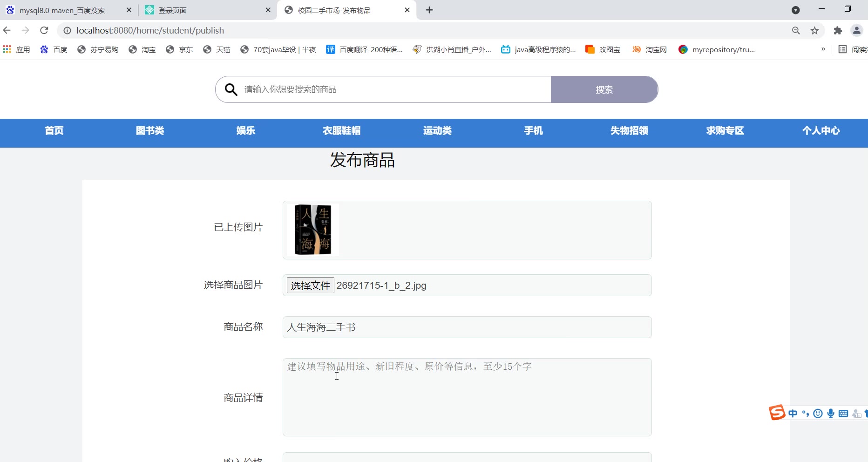The height and width of the screenshot is (462, 868).
Task: Click the browser forward arrow
Action: (26, 30)
